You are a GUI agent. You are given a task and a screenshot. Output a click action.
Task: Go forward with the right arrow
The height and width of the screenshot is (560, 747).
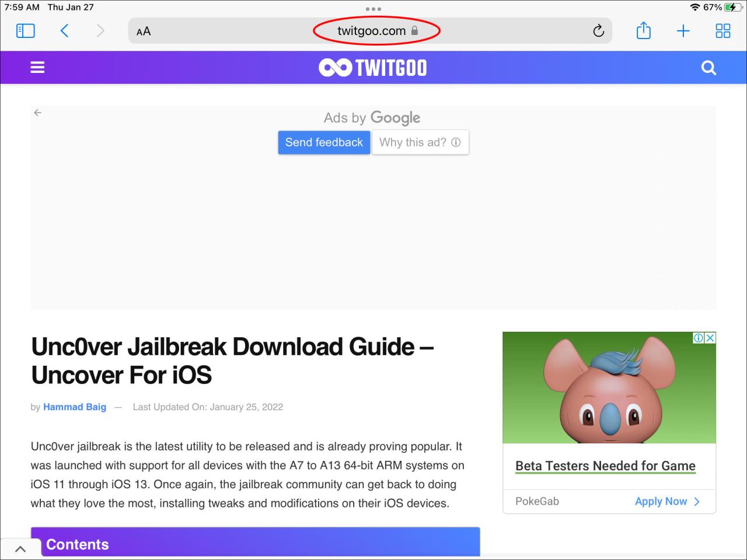coord(100,31)
